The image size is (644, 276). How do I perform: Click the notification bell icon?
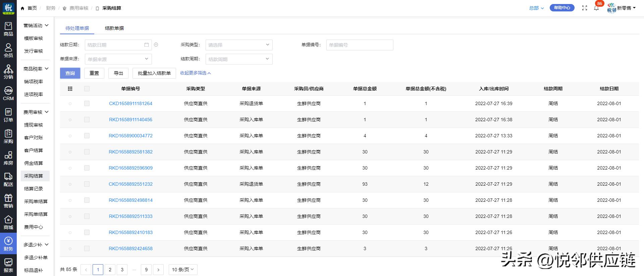click(596, 8)
